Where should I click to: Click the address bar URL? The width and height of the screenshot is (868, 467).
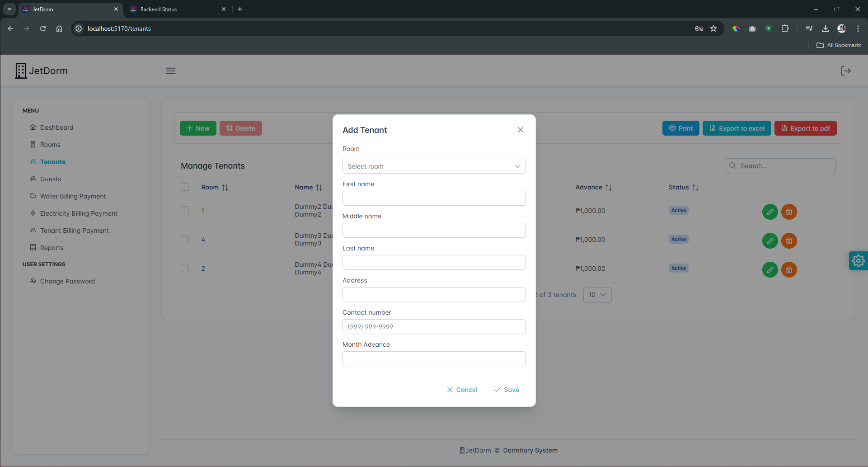click(x=119, y=28)
